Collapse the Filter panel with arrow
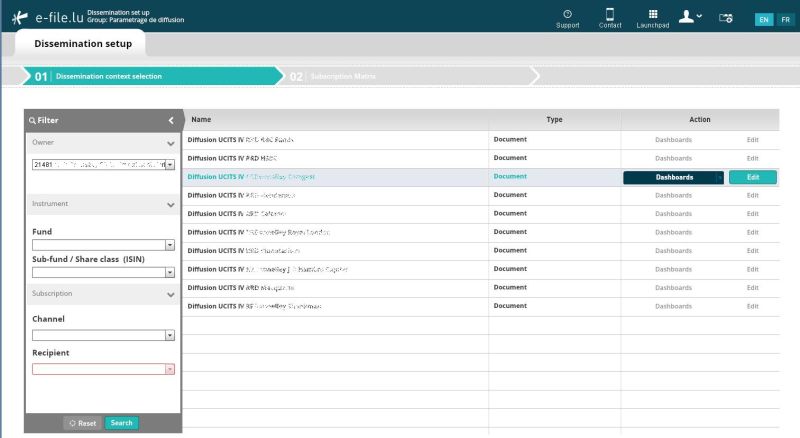Screen dimensions: 800x438 point(171,120)
